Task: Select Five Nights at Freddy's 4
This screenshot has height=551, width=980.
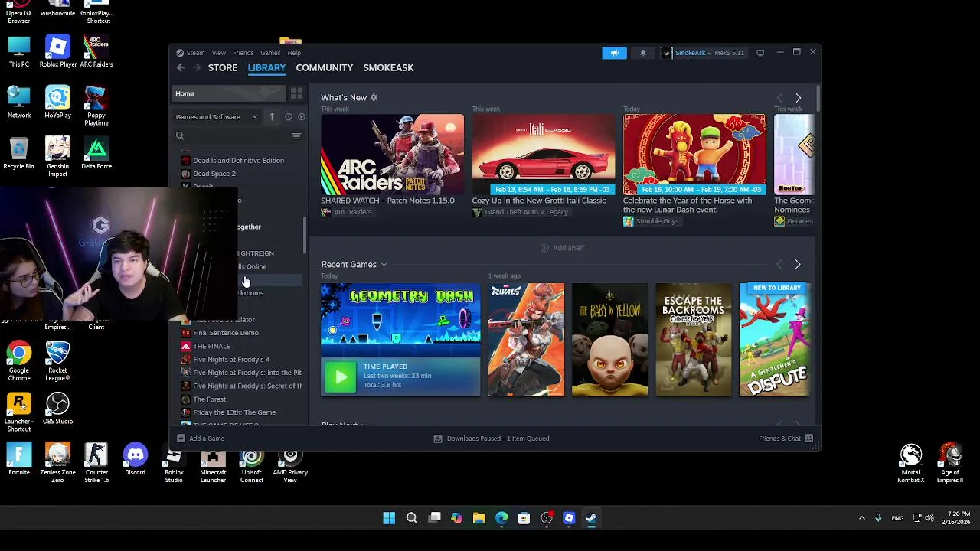Action: click(x=231, y=360)
